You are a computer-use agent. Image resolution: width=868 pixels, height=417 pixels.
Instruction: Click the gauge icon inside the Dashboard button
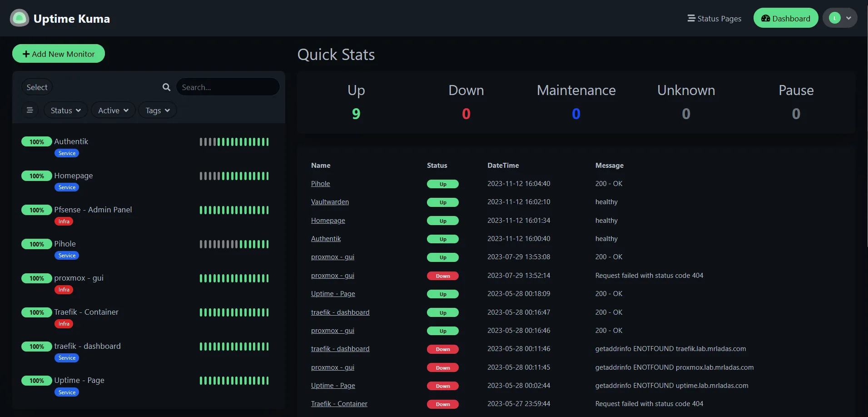click(x=766, y=18)
